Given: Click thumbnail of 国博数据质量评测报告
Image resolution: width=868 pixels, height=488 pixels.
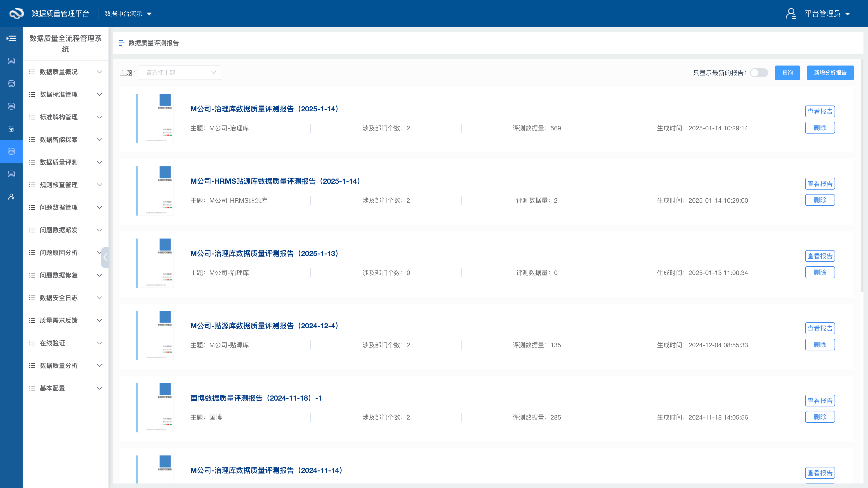Looking at the screenshot, I should (155, 408).
